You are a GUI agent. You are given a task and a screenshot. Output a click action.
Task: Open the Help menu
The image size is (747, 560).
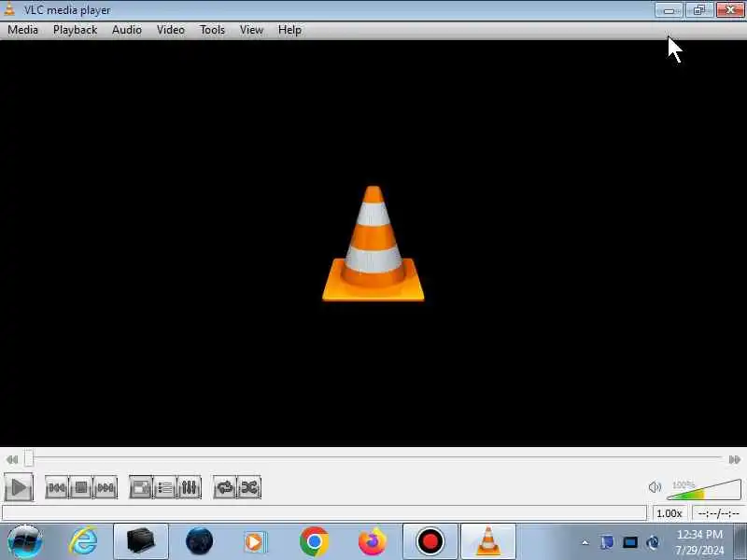289,30
